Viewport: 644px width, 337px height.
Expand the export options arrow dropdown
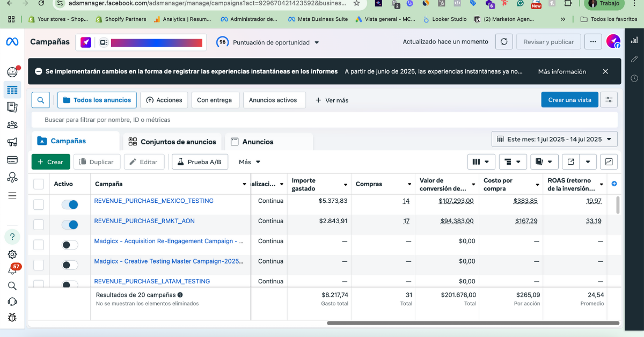(588, 162)
